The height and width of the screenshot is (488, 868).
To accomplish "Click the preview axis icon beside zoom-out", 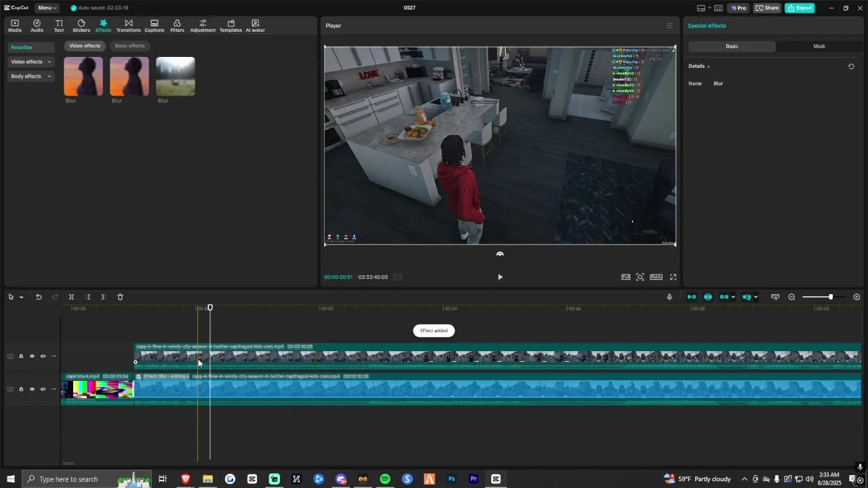I will [775, 297].
